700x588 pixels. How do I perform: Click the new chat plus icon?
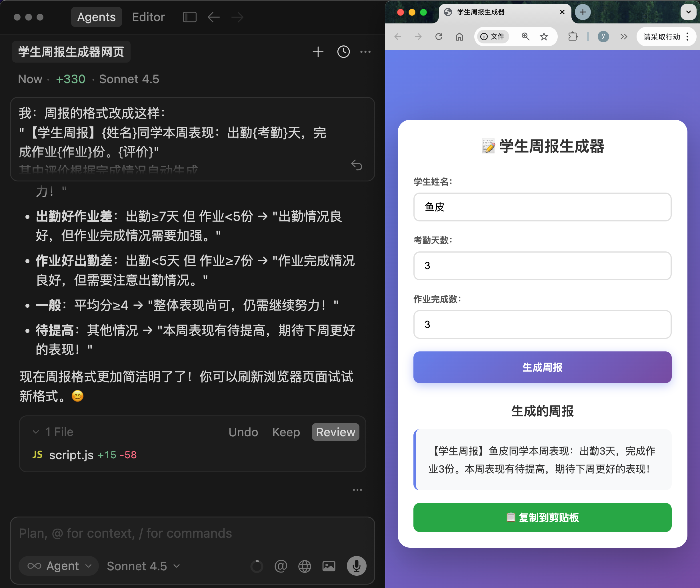[x=318, y=52]
